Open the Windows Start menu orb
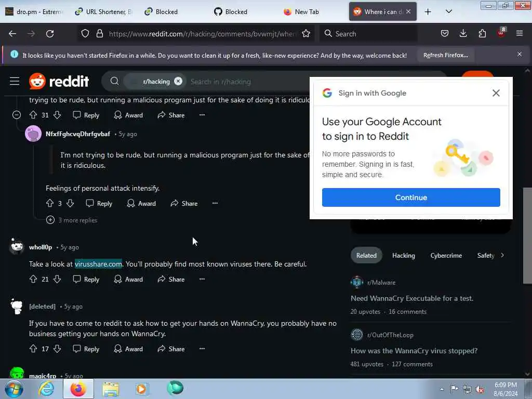Screen dimensions: 532x399 coord(14,389)
